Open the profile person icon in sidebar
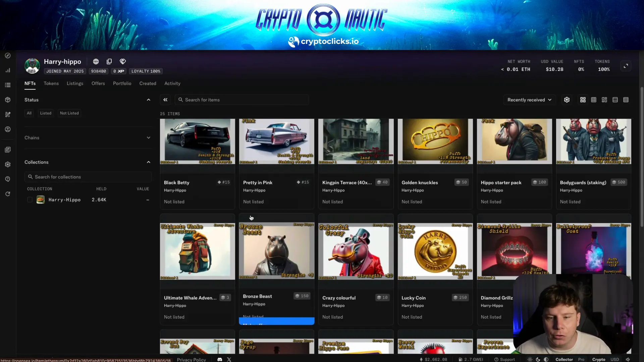 click(x=8, y=129)
